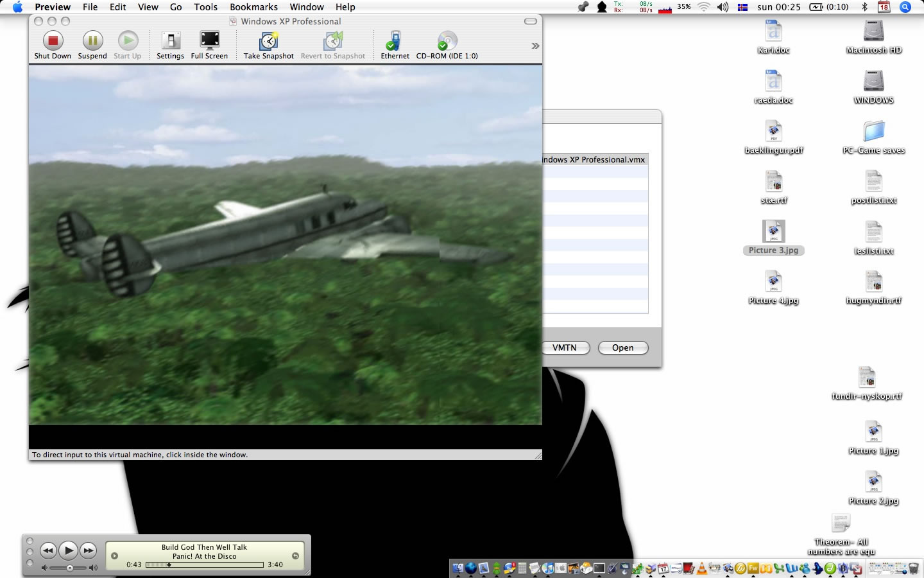The width and height of the screenshot is (924, 578).
Task: Open the Tools menu
Action: [206, 7]
